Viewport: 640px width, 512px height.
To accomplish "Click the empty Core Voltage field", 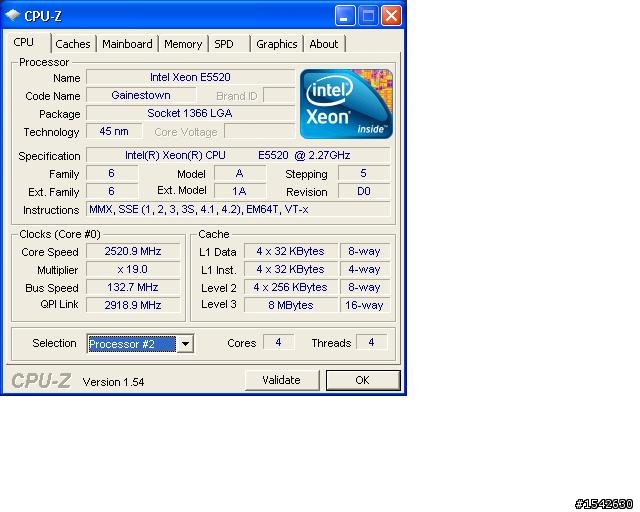I will [x=260, y=131].
